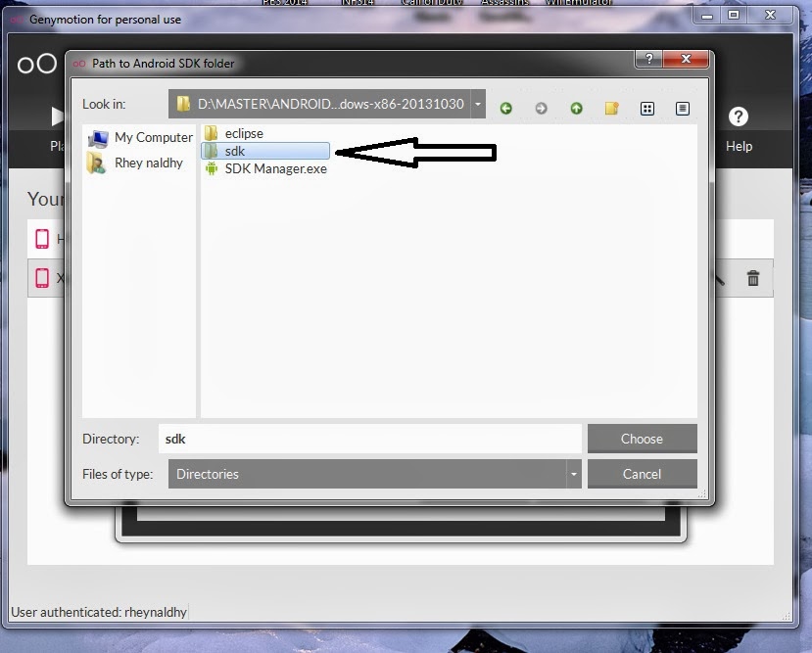
Task: Delete selected device with trash icon
Action: [x=753, y=278]
